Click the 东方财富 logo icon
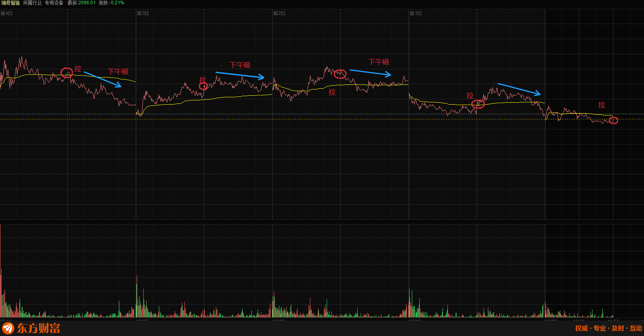The image size is (644, 336). 8,328
